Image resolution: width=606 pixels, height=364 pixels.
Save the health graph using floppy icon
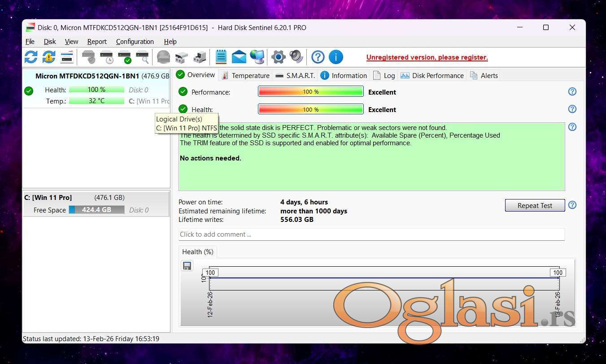(187, 266)
